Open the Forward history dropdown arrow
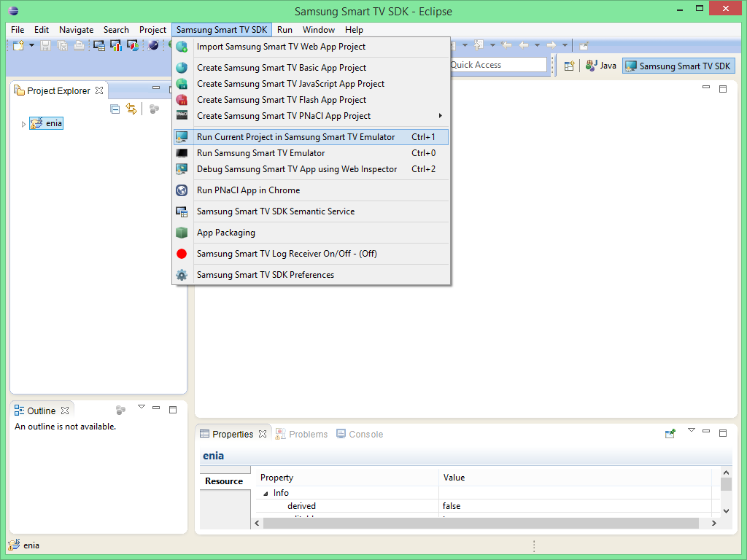Viewport: 747px width, 560px height. pyautogui.click(x=565, y=45)
